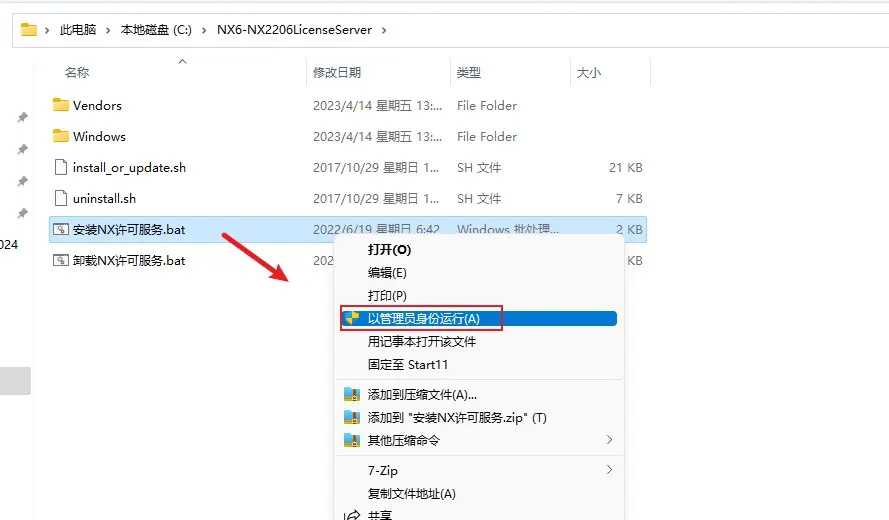The height and width of the screenshot is (520, 889).
Task: Select uninstall.sh file name
Action: [x=104, y=199]
